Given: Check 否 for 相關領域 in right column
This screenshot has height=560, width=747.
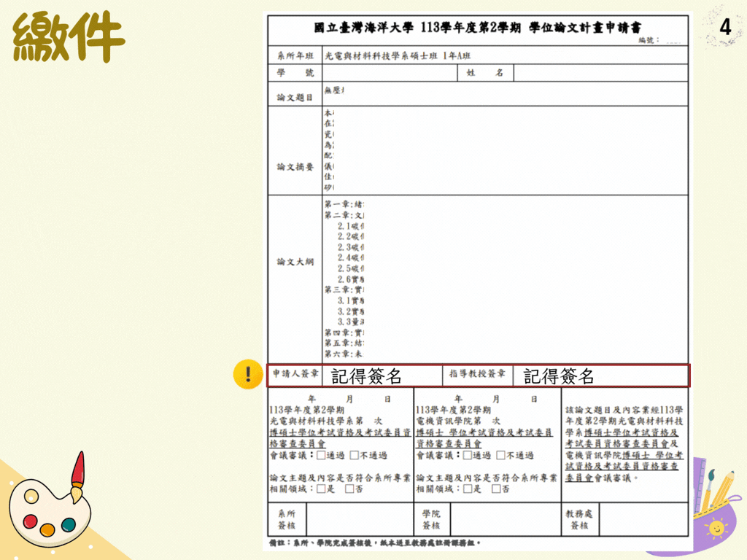Looking at the screenshot, I should coord(497,490).
